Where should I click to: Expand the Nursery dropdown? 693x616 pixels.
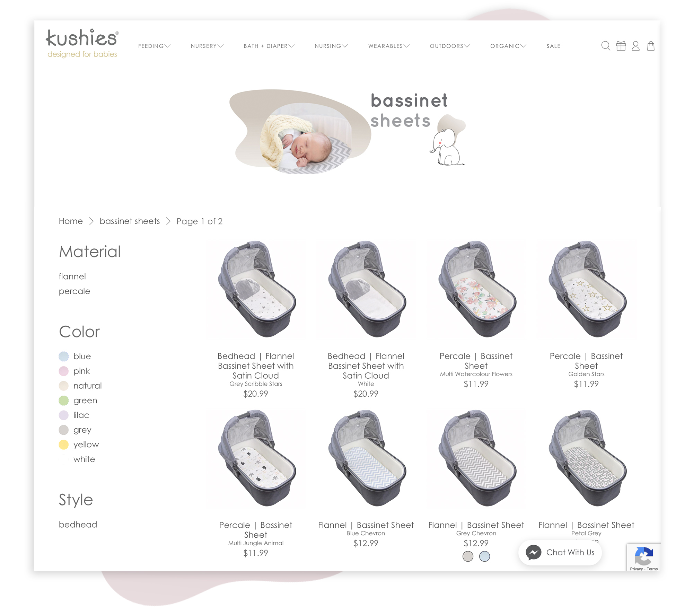207,46
